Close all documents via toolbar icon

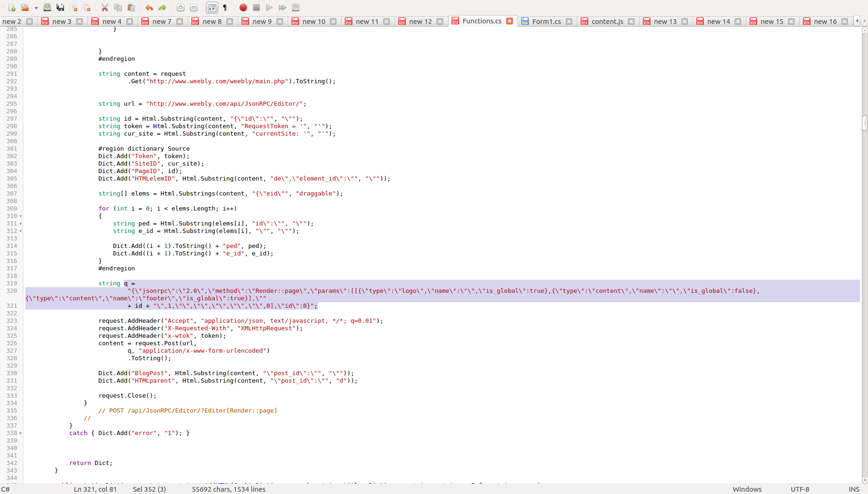pos(87,7)
